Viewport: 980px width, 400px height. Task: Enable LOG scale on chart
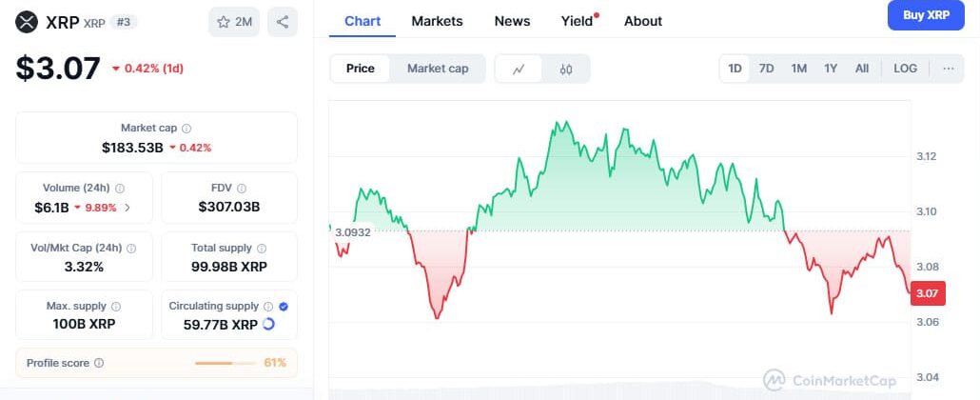(x=906, y=69)
